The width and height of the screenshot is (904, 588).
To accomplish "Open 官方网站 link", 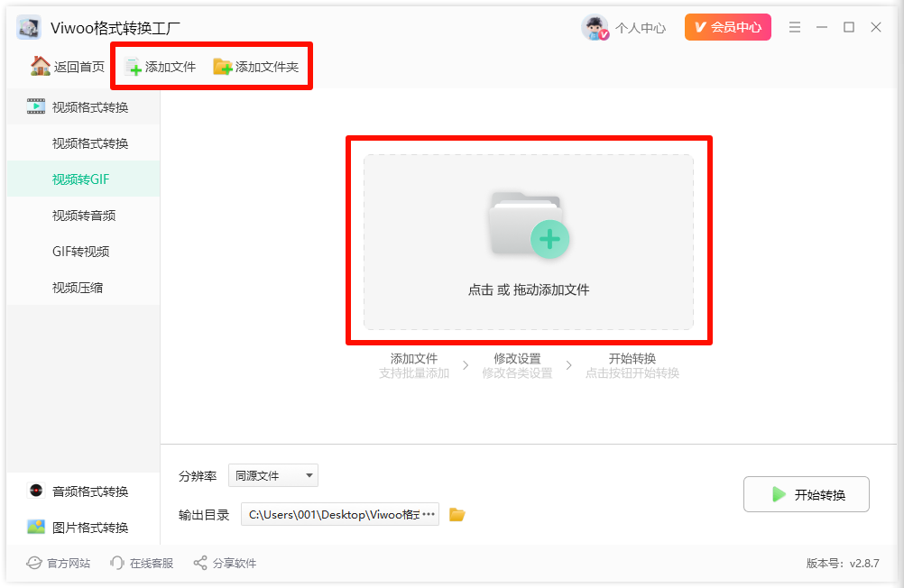I will click(x=59, y=563).
